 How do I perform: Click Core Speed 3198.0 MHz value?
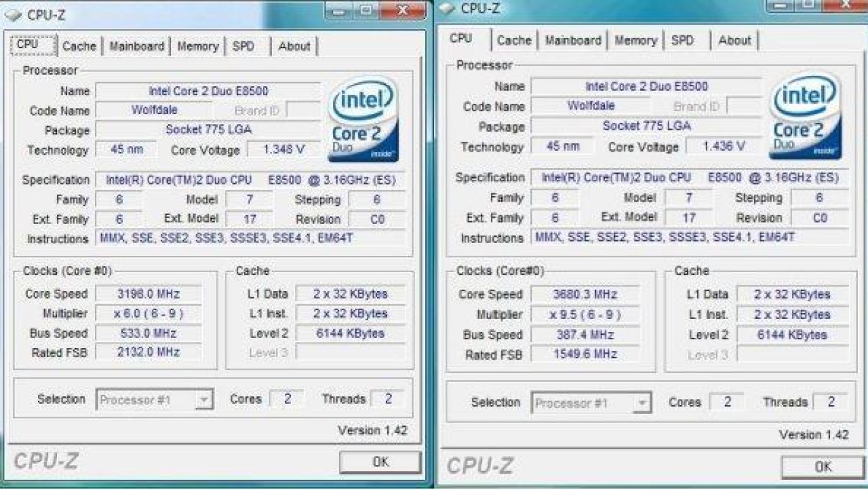coord(148,294)
